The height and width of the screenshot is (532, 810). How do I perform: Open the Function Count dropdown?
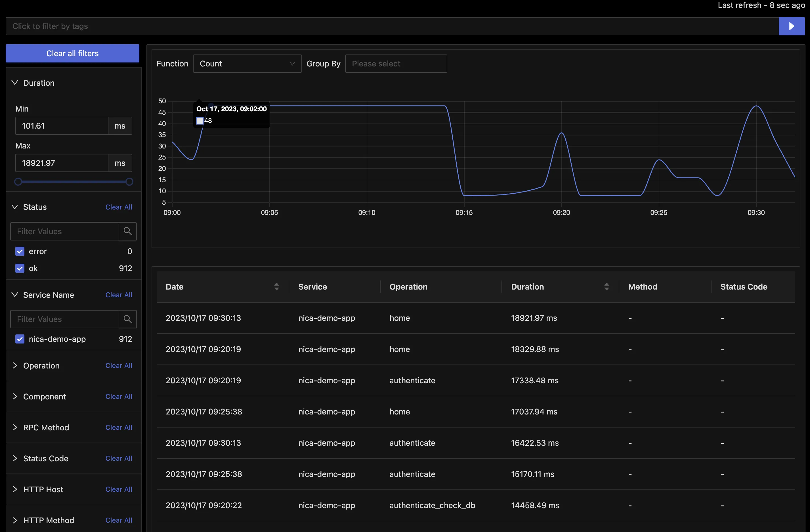[x=247, y=64]
